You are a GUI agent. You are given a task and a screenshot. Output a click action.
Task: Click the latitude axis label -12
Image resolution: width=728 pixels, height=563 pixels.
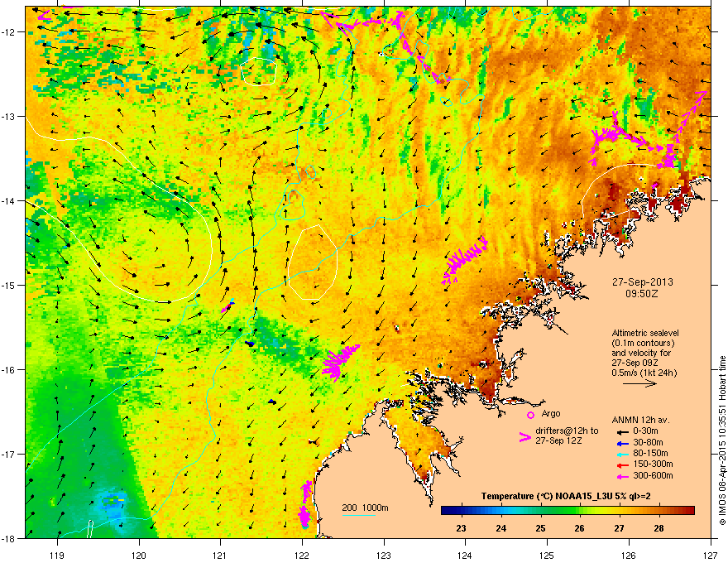coord(9,32)
